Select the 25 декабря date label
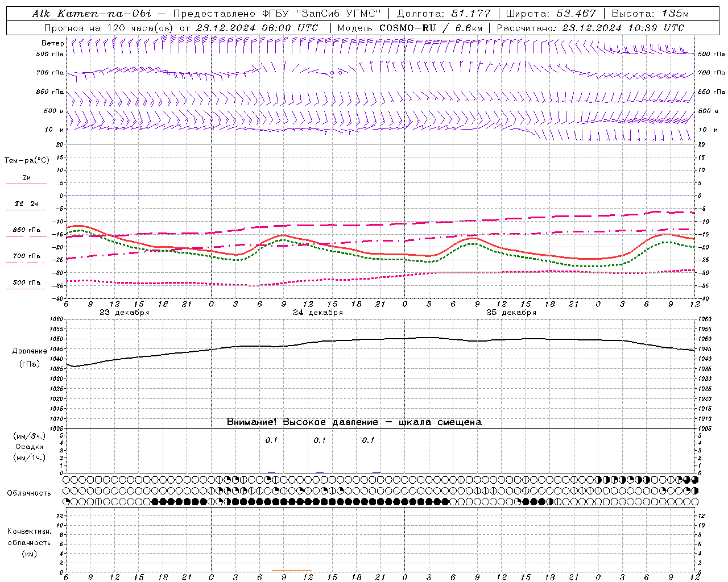 pyautogui.click(x=511, y=313)
